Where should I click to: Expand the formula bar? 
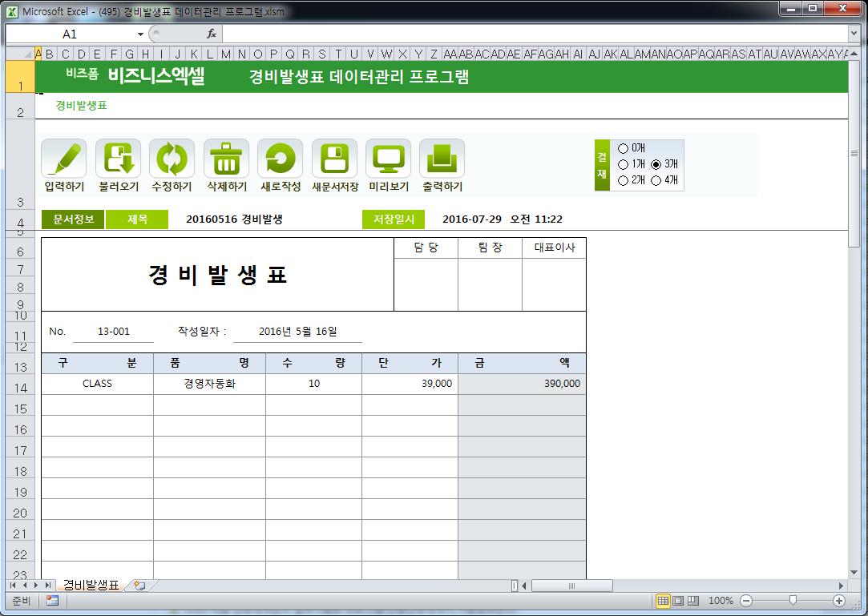point(854,34)
